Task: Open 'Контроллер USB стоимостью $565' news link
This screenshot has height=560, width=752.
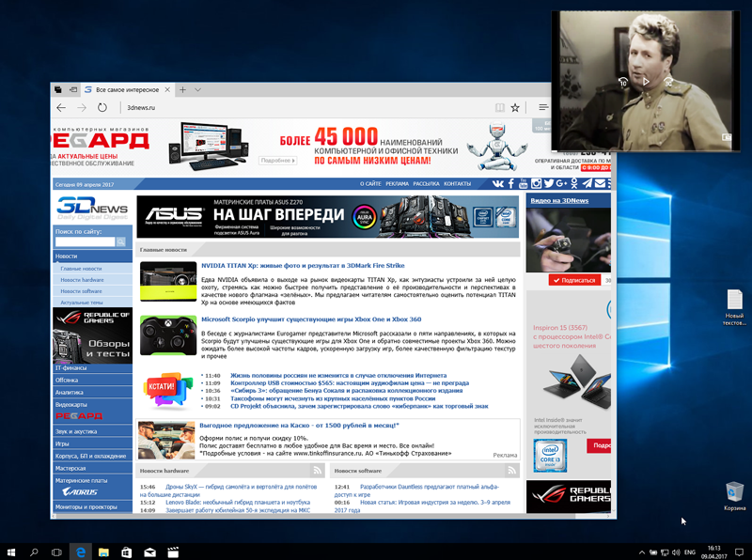Action: (x=350, y=383)
